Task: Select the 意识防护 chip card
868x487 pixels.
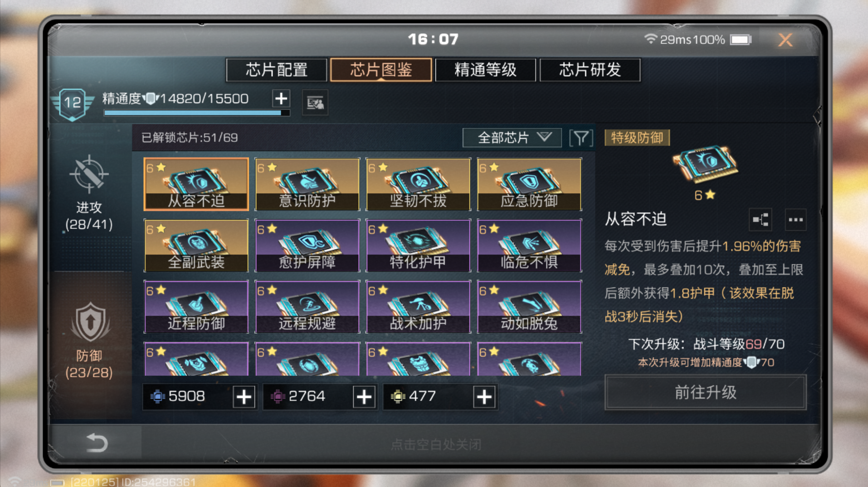Action: coord(307,184)
